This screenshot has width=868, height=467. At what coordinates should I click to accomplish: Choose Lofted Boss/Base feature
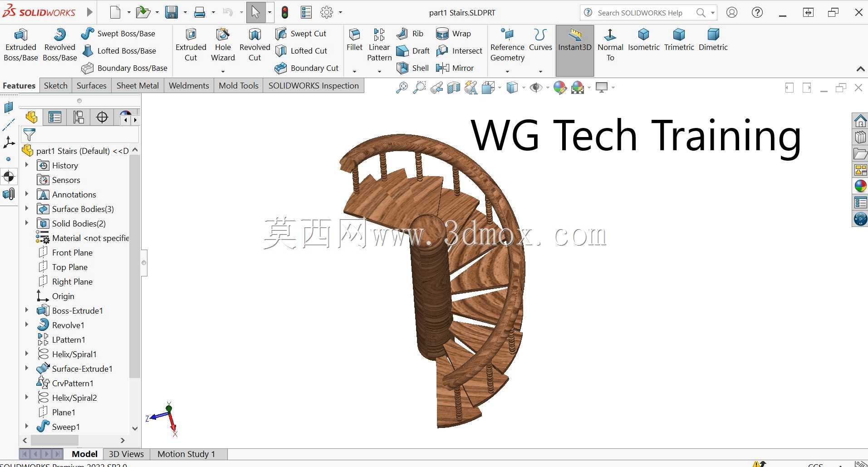point(119,51)
